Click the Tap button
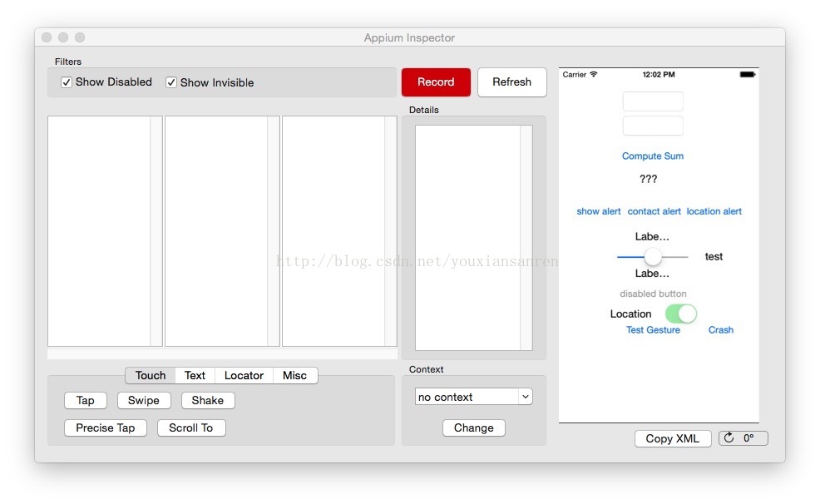820x504 pixels. [85, 401]
